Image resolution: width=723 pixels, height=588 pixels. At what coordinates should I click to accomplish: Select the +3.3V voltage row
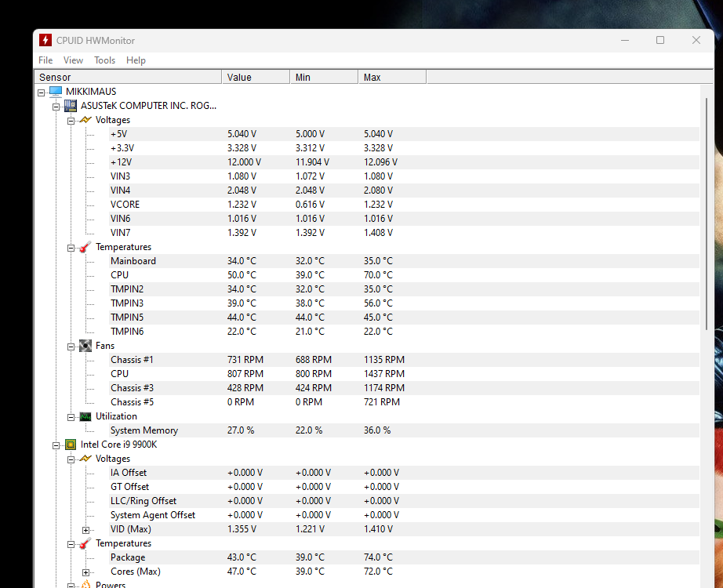tap(404, 148)
